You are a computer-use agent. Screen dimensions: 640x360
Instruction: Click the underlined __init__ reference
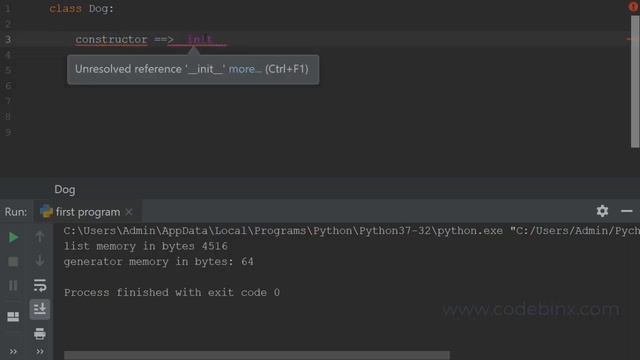pos(199,40)
